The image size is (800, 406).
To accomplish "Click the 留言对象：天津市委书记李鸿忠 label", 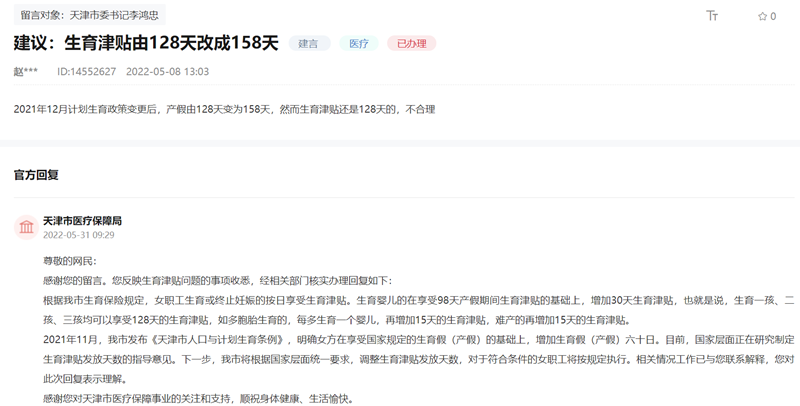I will pos(89,15).
